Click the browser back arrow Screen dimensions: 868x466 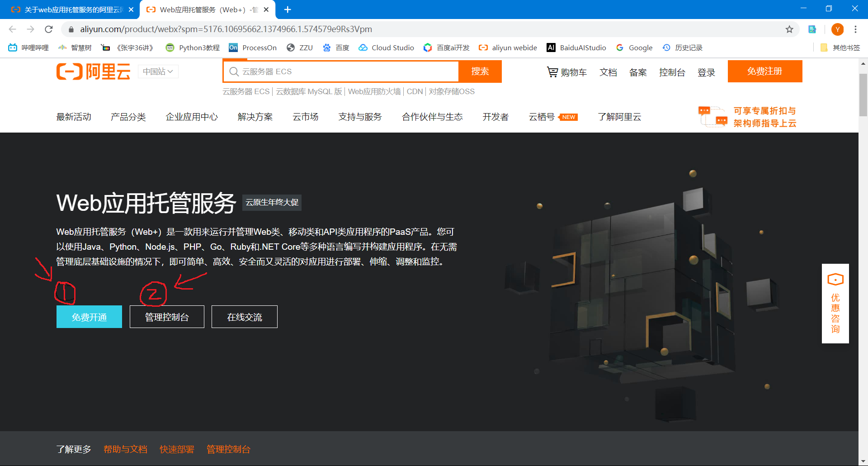click(12, 29)
